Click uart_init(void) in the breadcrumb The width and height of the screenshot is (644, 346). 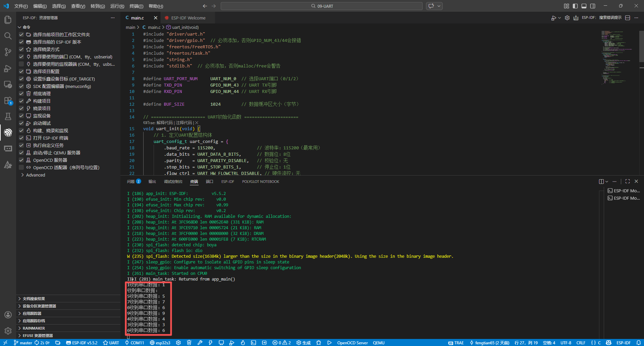(x=182, y=27)
